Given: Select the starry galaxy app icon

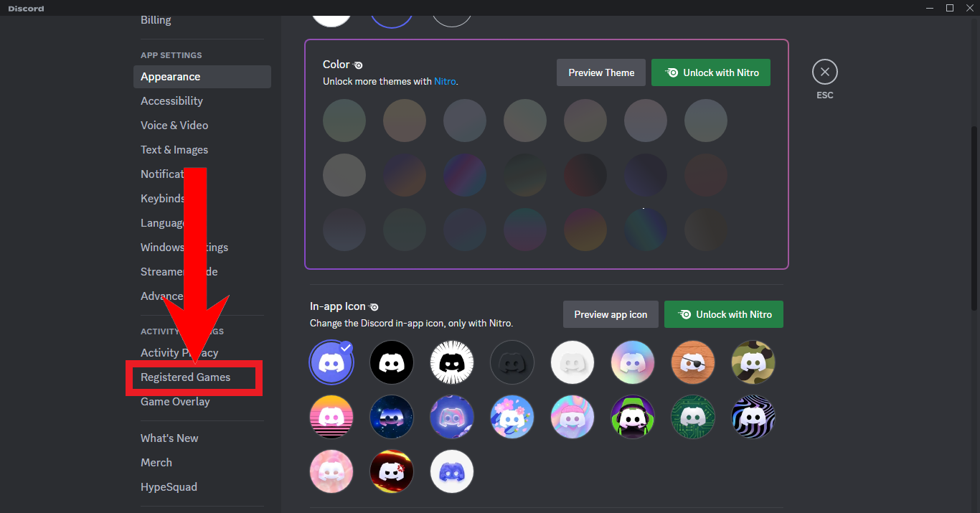Looking at the screenshot, I should click(x=392, y=417).
